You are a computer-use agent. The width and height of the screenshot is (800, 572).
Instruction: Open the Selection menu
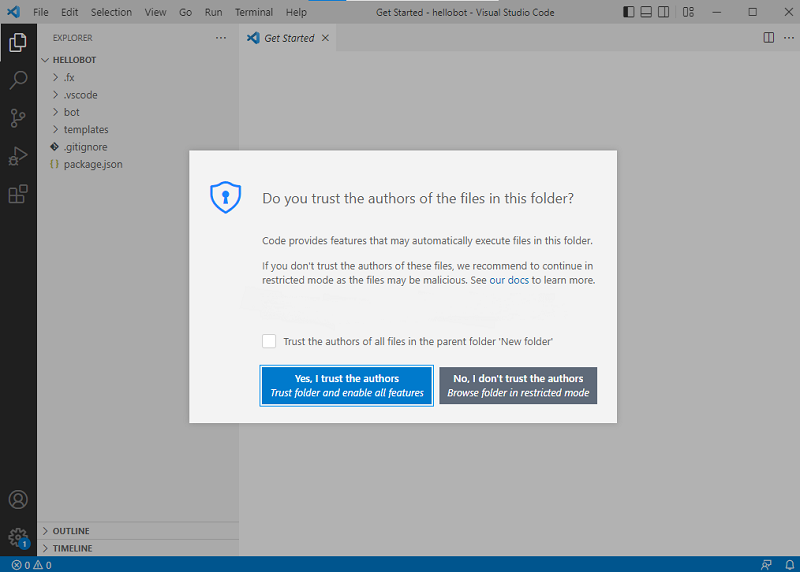(x=111, y=12)
